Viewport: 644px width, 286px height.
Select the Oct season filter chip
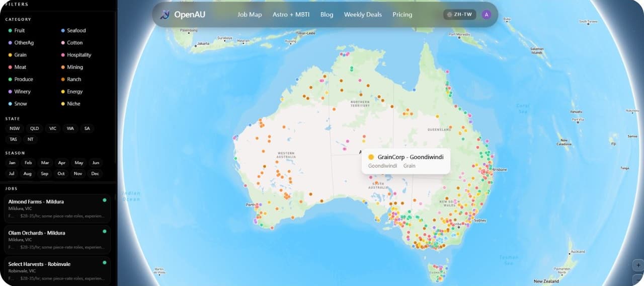61,174
